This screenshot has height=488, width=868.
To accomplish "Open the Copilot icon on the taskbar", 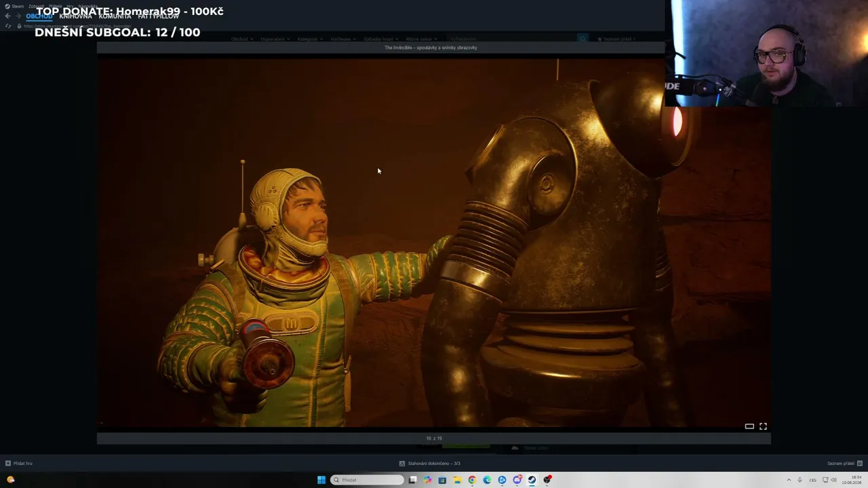I will 427,480.
